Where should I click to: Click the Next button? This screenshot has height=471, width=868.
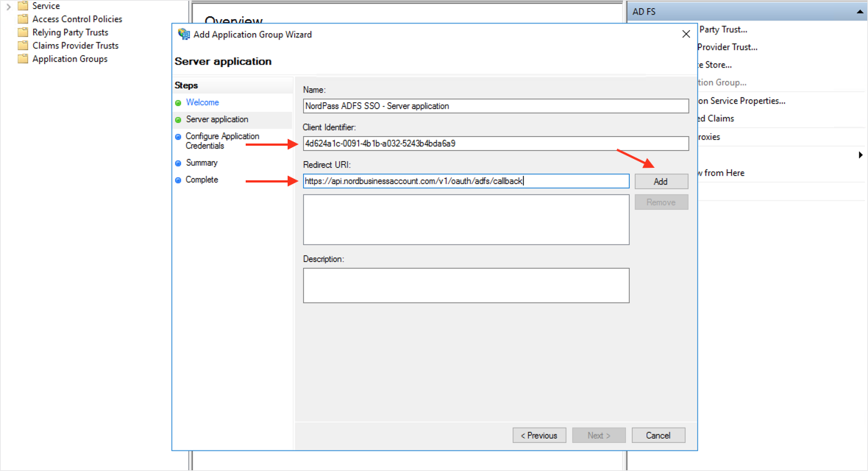pos(599,436)
